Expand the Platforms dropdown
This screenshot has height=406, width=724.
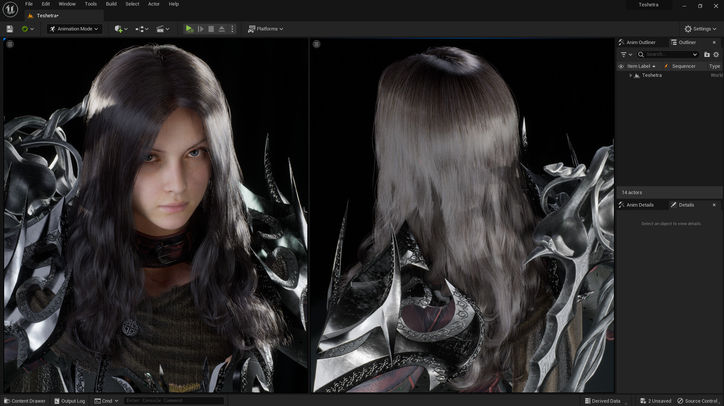[x=265, y=29]
